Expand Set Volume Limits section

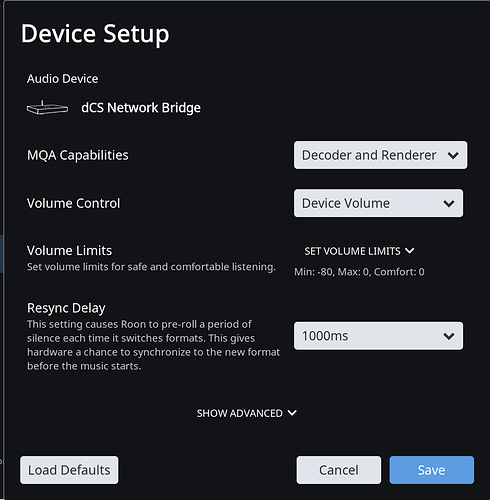(359, 251)
